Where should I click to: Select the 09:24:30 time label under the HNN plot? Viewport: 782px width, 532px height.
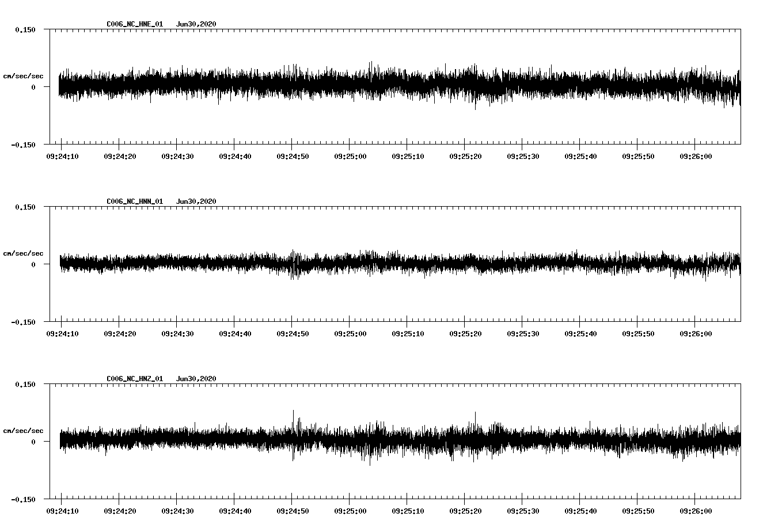pyautogui.click(x=177, y=334)
